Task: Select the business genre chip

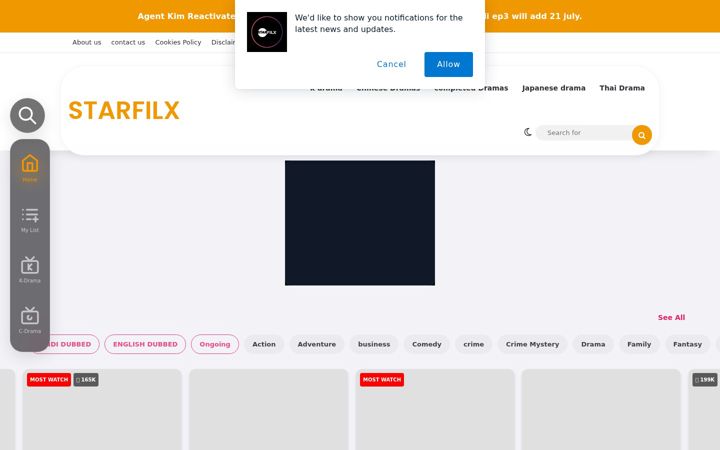Action: click(374, 344)
